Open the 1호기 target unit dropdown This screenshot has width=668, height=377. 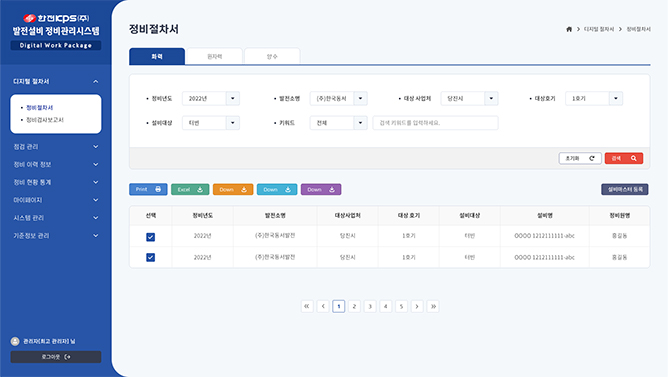[594, 98]
